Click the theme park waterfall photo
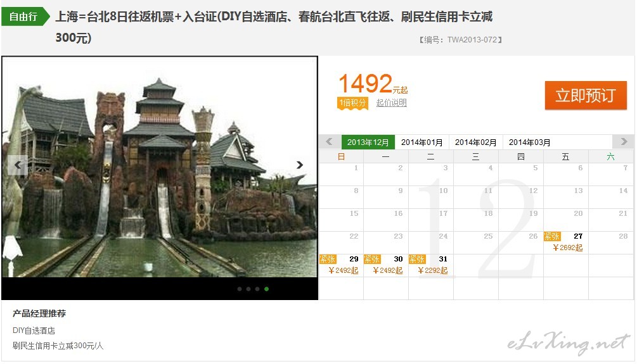637x364 pixels. pyautogui.click(x=160, y=167)
